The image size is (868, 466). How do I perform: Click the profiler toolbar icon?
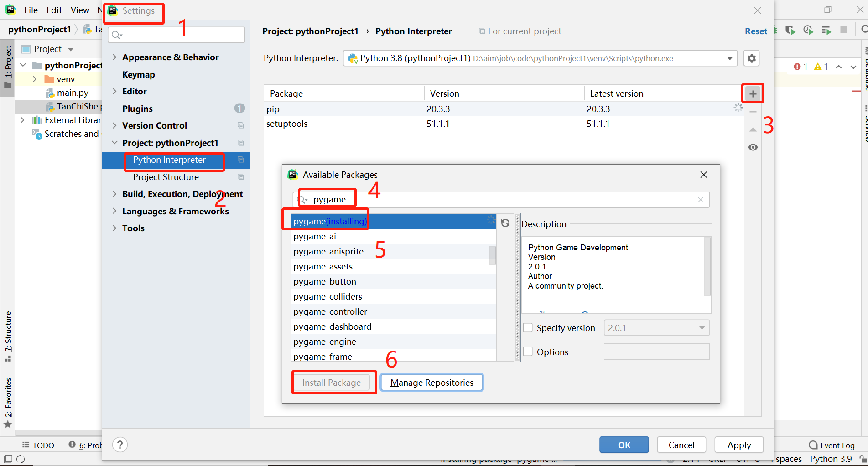click(x=808, y=30)
